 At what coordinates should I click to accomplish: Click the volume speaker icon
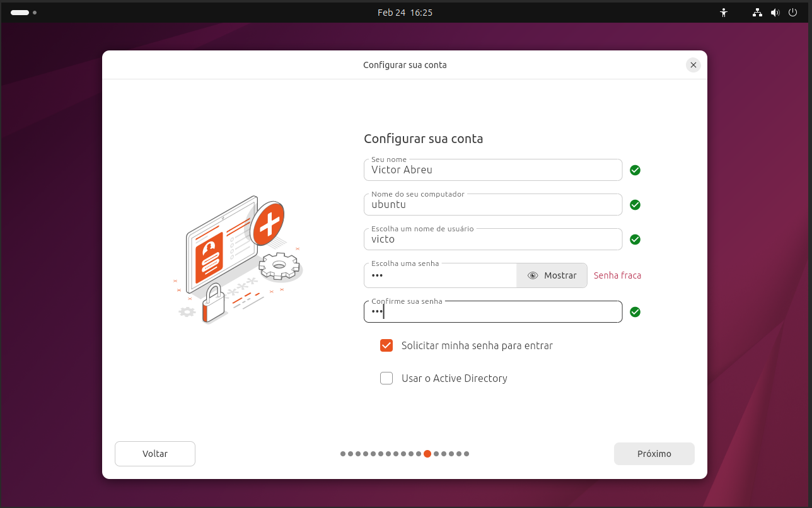[775, 13]
